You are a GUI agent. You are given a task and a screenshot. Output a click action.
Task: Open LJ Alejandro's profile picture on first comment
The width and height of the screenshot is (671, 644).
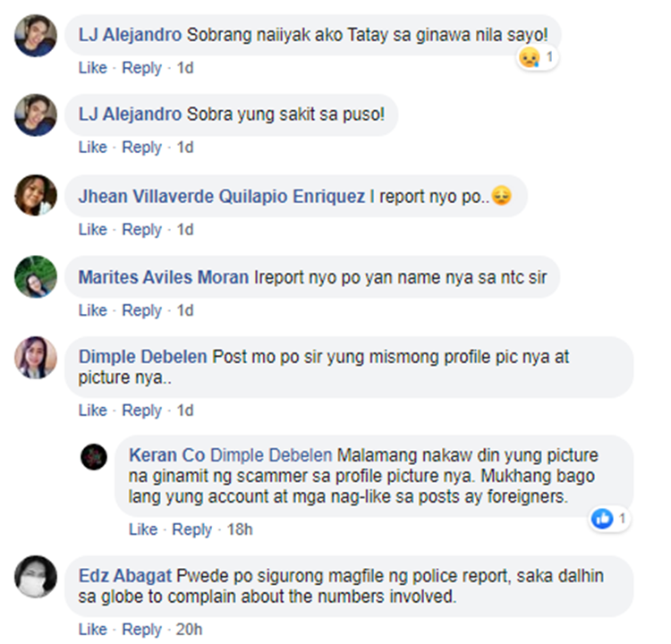coord(36,36)
